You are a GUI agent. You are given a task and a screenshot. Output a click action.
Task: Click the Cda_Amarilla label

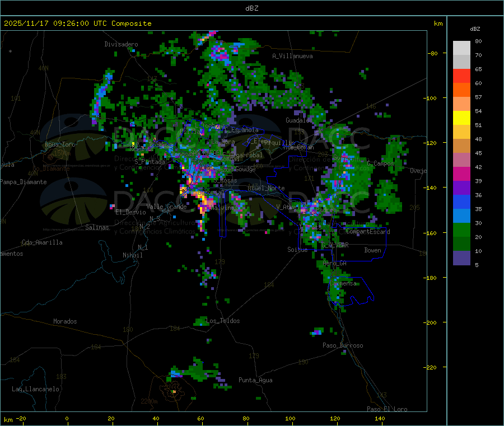(x=42, y=242)
